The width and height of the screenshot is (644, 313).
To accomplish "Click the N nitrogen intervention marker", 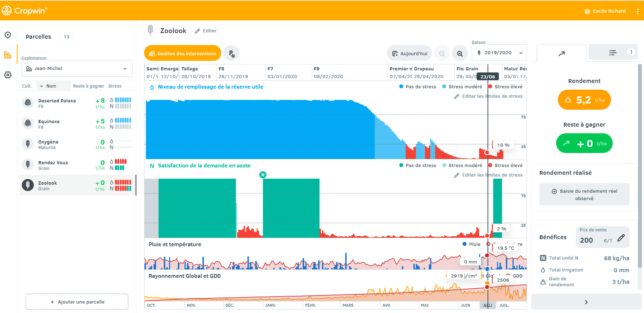I will coord(263,175).
